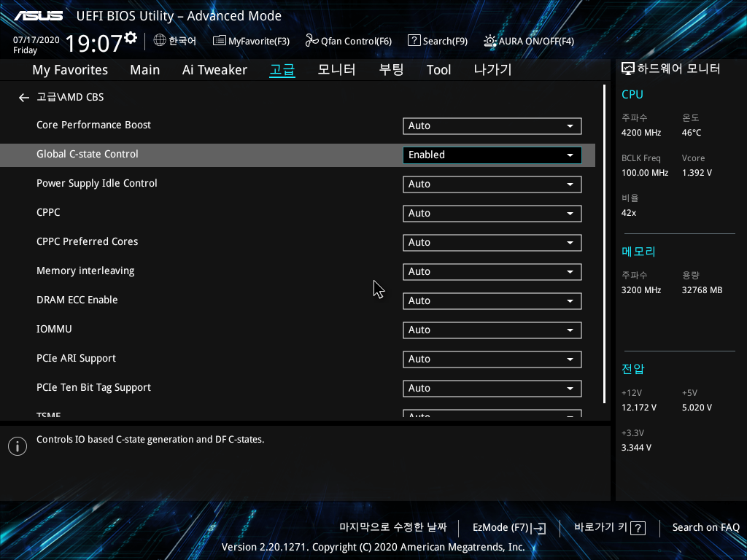This screenshot has height=560, width=747.
Task: Click the Vcore 1.392 V value
Action: [x=697, y=173]
